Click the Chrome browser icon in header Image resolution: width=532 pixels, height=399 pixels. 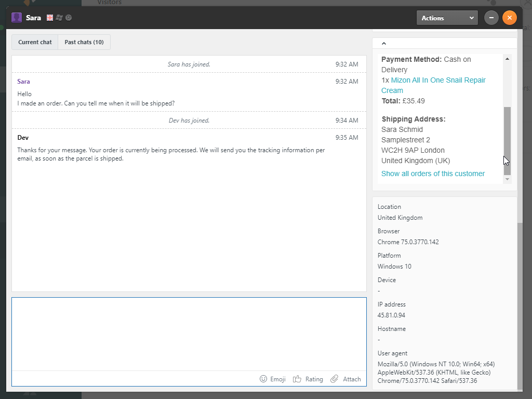pyautogui.click(x=69, y=18)
